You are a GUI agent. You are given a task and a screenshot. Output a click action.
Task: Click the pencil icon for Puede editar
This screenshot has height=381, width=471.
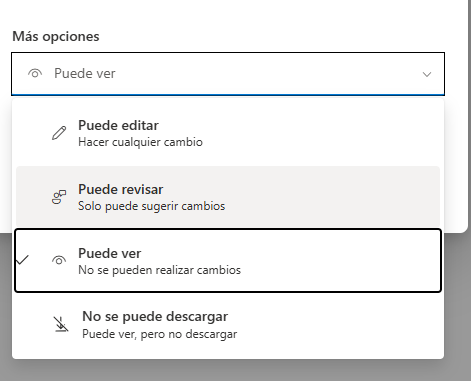[59, 133]
